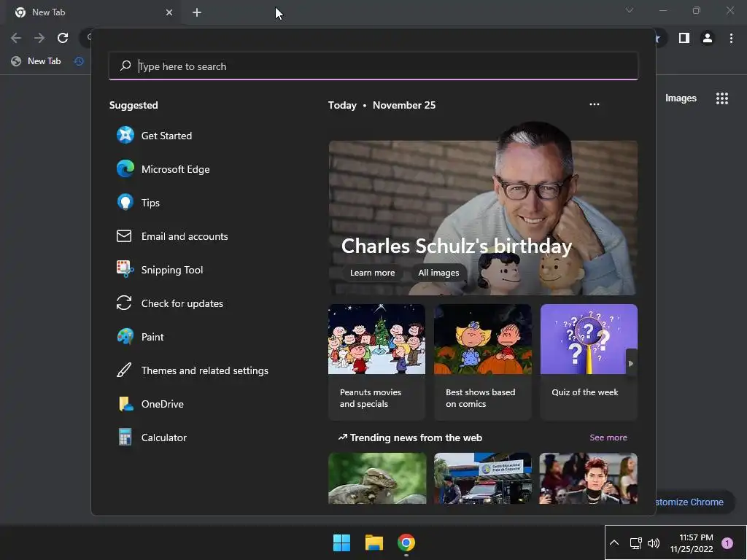Select the New Tab browser tab

point(93,12)
